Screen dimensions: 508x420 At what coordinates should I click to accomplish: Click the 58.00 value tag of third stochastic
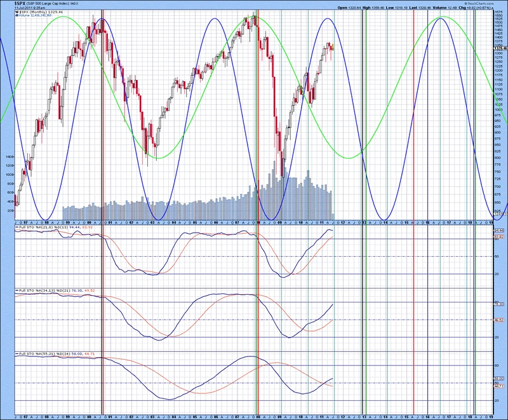coord(498,378)
